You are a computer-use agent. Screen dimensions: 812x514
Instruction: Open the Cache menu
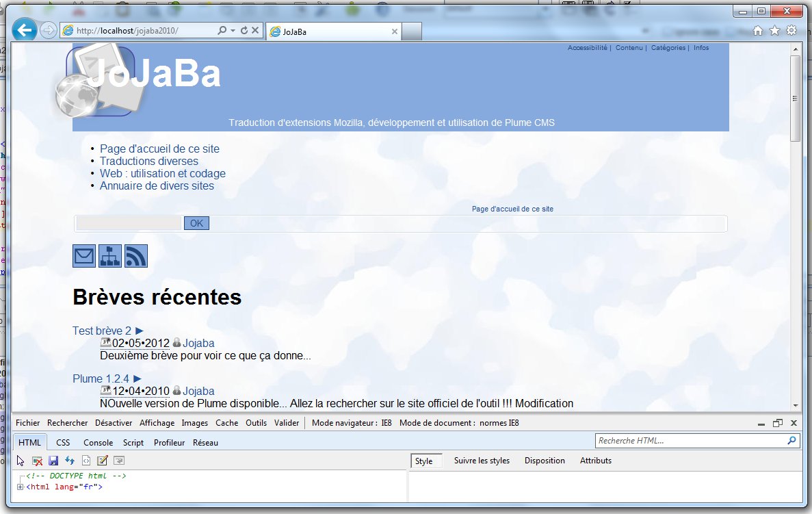[227, 423]
